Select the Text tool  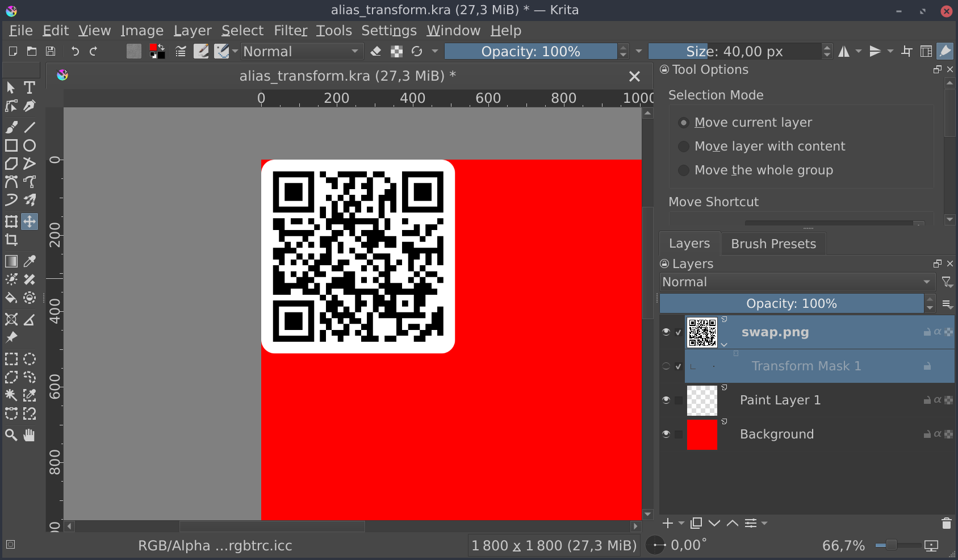coord(30,87)
